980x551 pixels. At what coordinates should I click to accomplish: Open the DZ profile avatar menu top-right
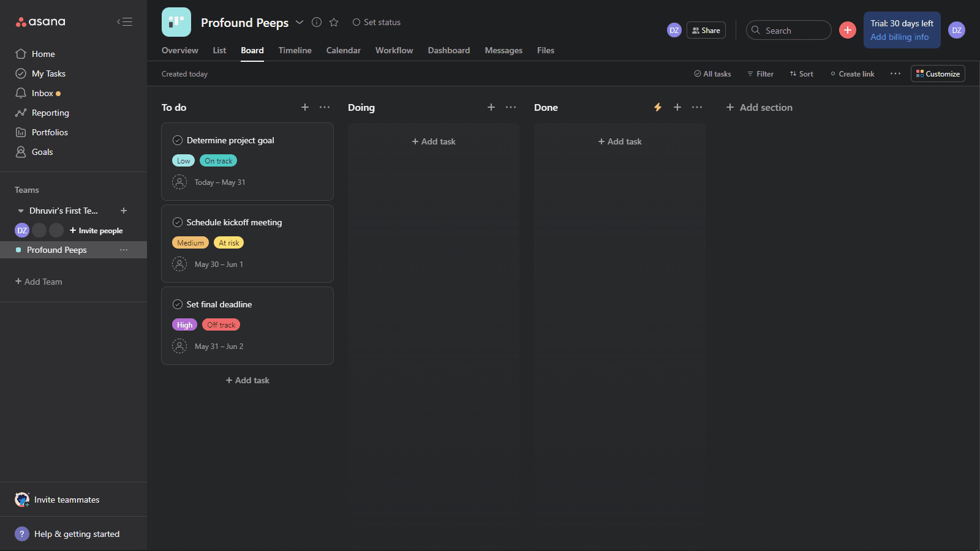coord(957,30)
